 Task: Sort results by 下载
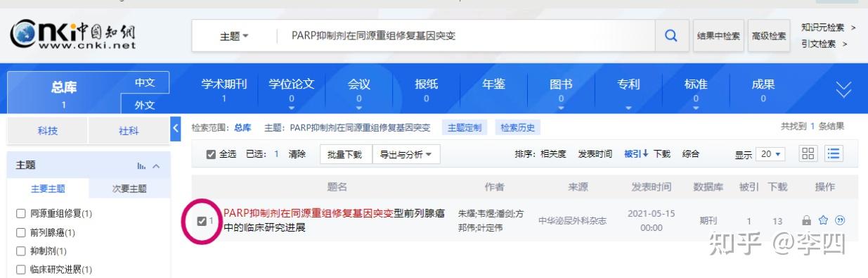pos(662,154)
